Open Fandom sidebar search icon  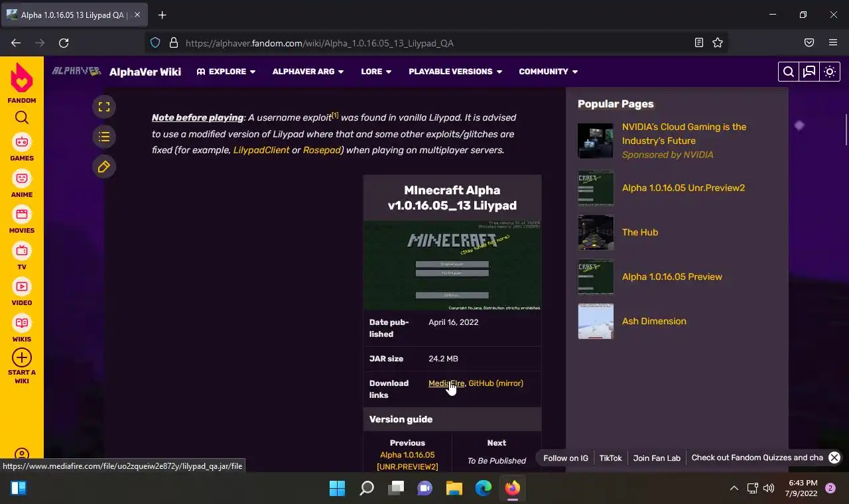click(22, 118)
